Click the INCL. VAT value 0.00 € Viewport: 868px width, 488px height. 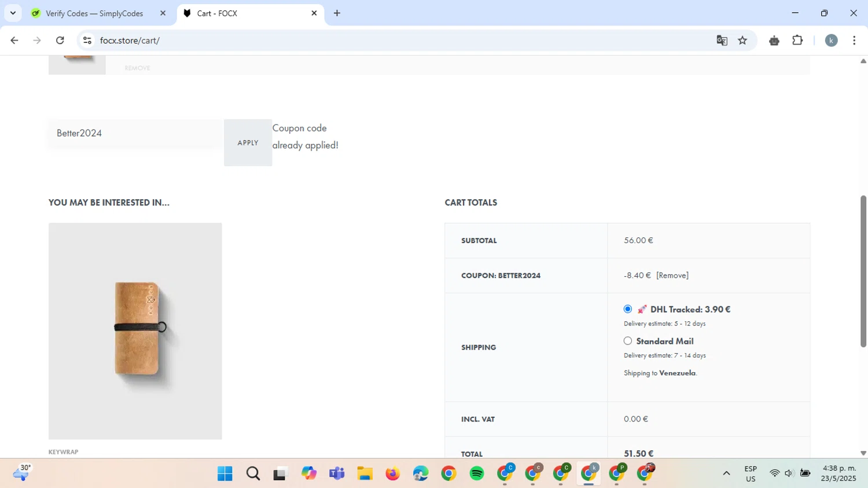point(636,419)
